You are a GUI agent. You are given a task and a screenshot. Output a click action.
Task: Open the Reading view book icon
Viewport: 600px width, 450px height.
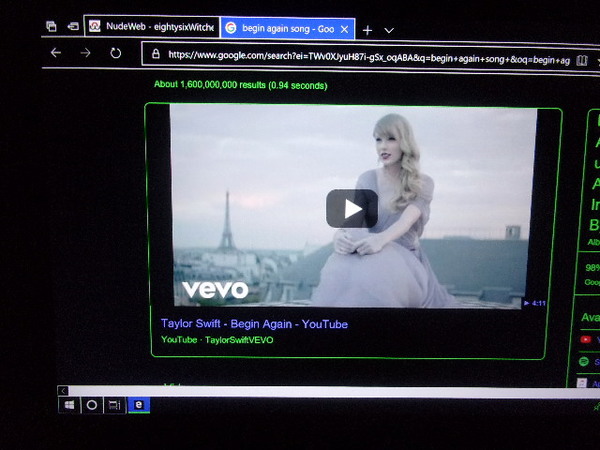click(x=582, y=60)
